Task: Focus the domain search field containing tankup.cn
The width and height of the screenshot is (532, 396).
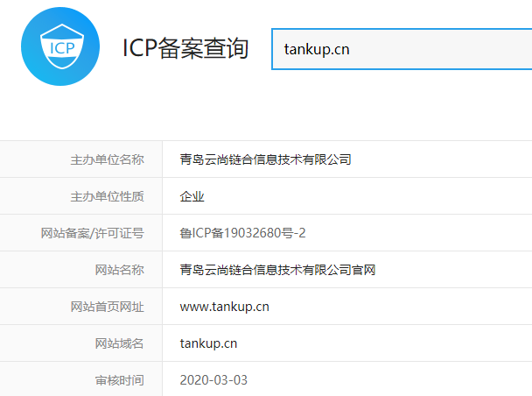Action: (x=402, y=49)
